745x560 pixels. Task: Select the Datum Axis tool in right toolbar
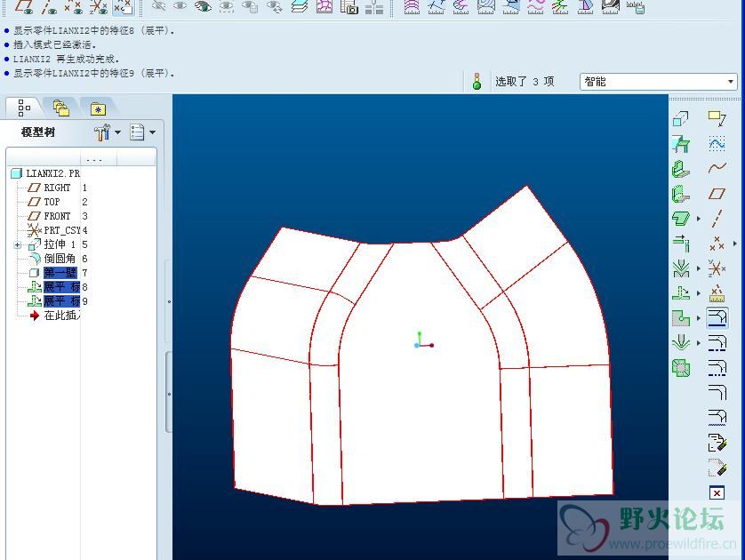pyautogui.click(x=717, y=219)
